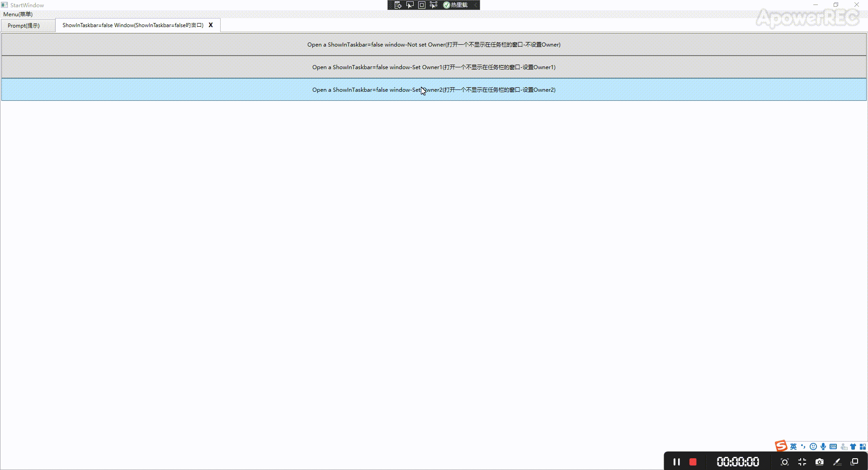Click the StartWindow title bar app icon
This screenshot has height=470, width=868.
coord(5,5)
